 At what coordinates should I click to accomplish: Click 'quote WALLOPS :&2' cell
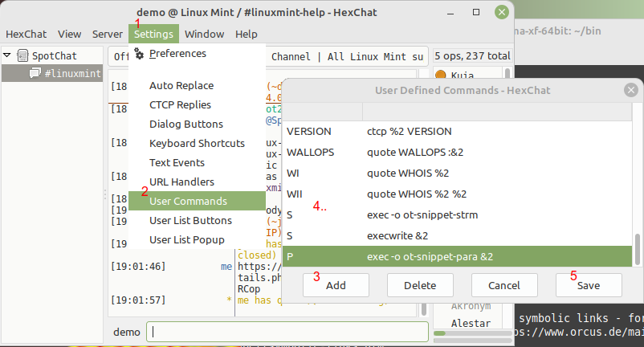(x=415, y=153)
